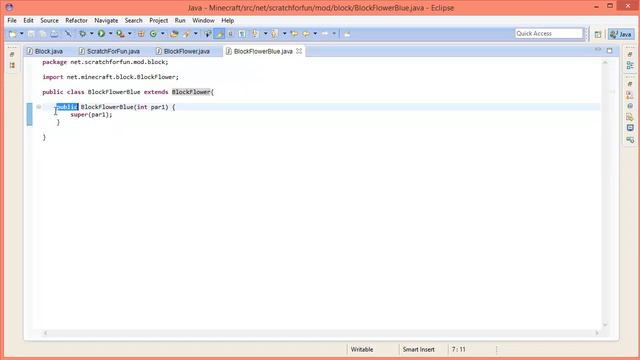Open the Run menu

180,20
